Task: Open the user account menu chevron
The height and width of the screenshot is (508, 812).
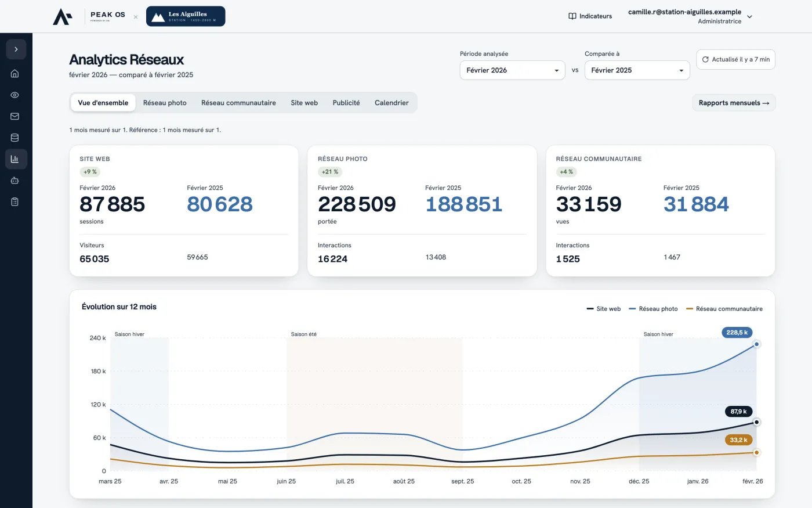Action: pyautogui.click(x=749, y=17)
